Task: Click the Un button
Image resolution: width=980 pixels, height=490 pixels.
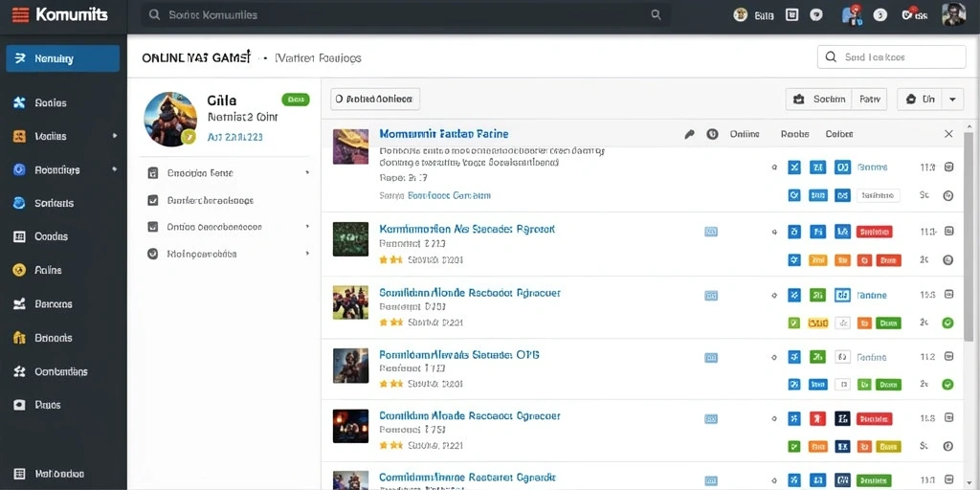Action: click(921, 99)
